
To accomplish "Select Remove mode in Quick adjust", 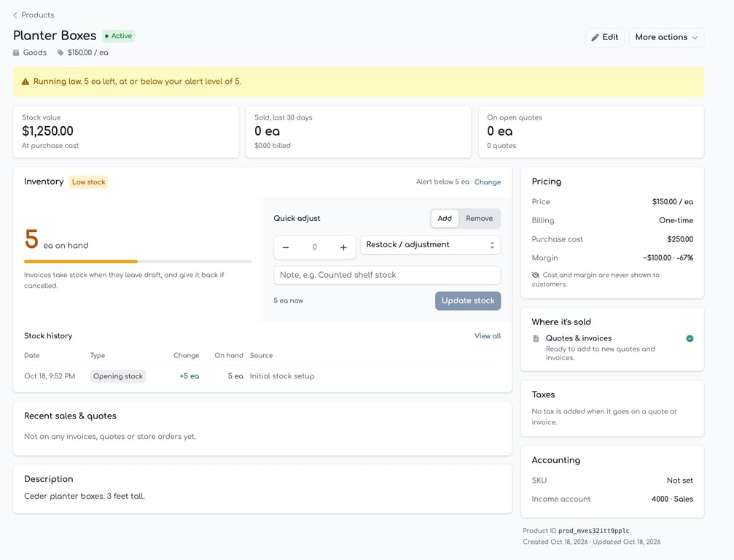I will (479, 219).
